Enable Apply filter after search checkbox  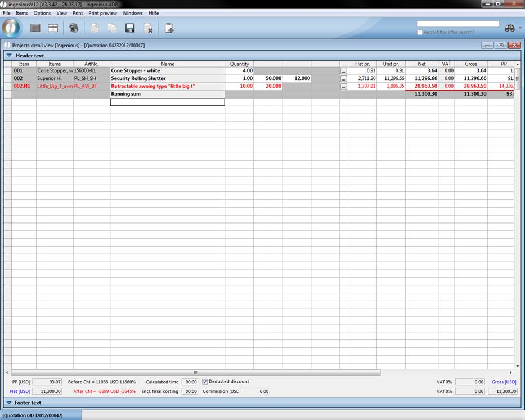pyautogui.click(x=420, y=32)
